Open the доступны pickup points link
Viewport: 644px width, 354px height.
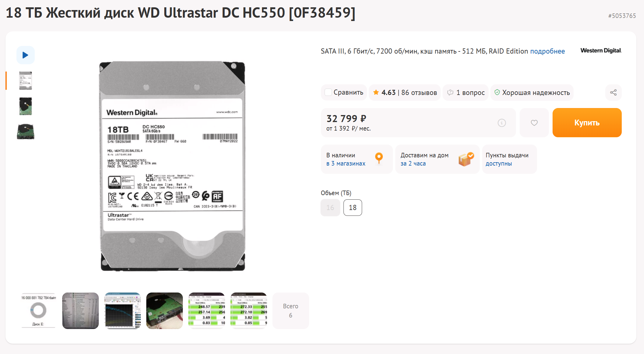[x=499, y=163]
